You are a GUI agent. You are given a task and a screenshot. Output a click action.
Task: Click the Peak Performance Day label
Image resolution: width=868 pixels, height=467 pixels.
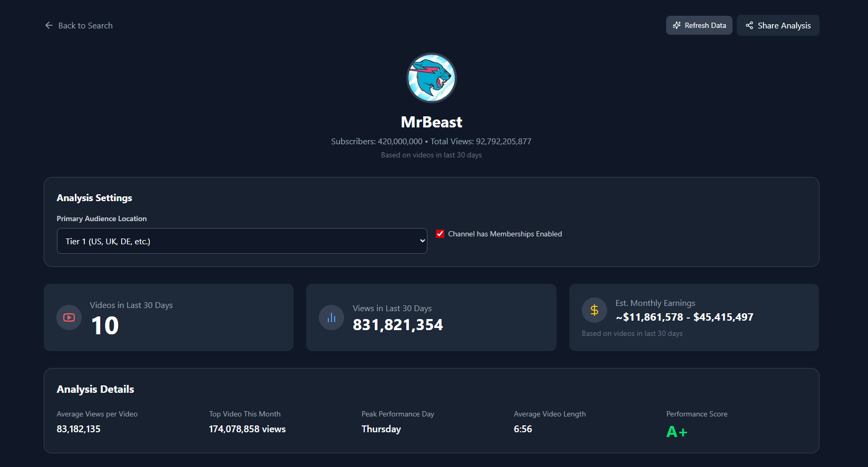point(398,414)
